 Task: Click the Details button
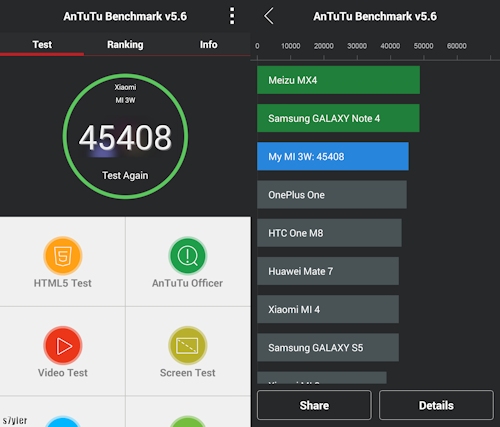click(436, 405)
